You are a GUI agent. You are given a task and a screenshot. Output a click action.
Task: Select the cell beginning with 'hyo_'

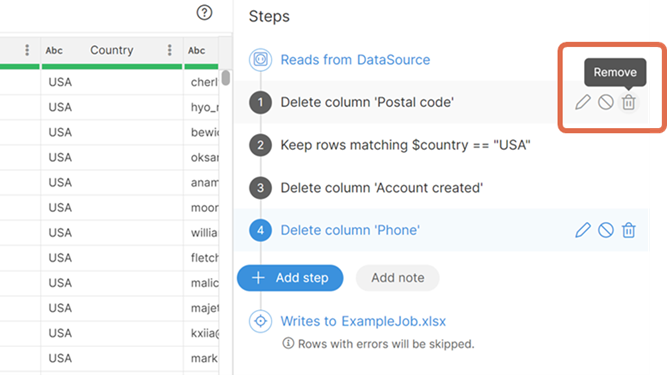tap(201, 107)
